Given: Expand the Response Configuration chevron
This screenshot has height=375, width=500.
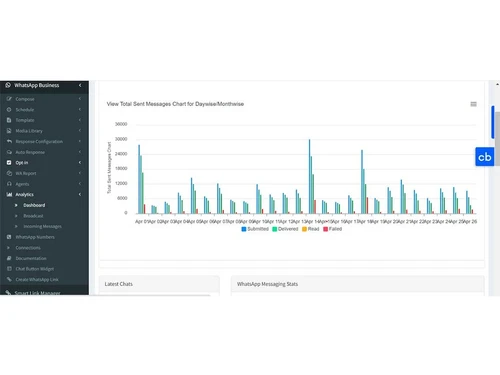Looking at the screenshot, I should pos(80,141).
